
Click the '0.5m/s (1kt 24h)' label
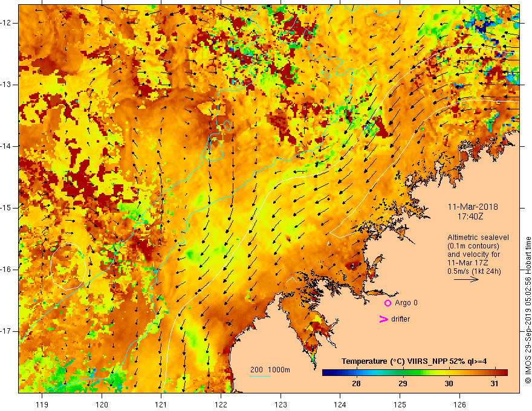pos(474,271)
